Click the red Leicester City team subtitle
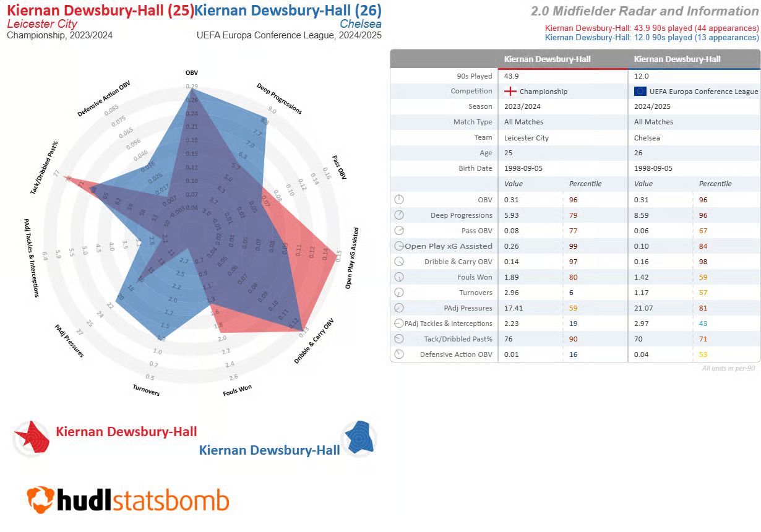 (41, 24)
